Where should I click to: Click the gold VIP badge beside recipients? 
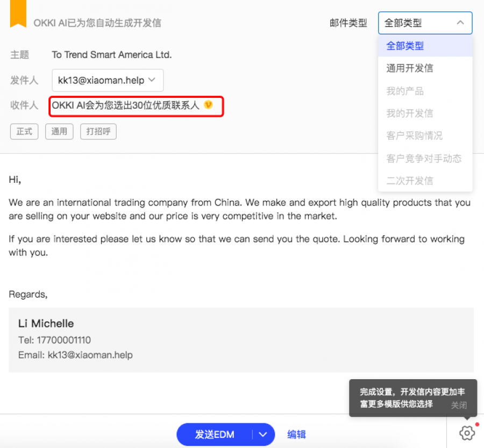coord(208,105)
